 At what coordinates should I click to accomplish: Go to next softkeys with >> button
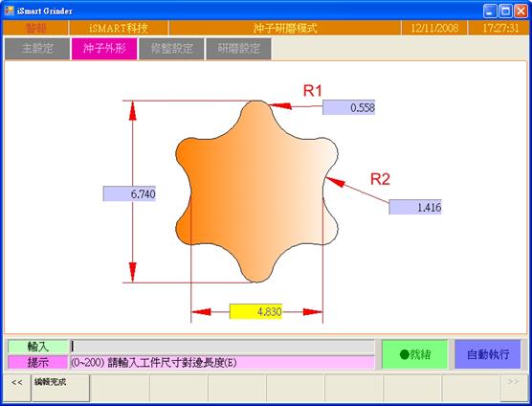click(513, 388)
